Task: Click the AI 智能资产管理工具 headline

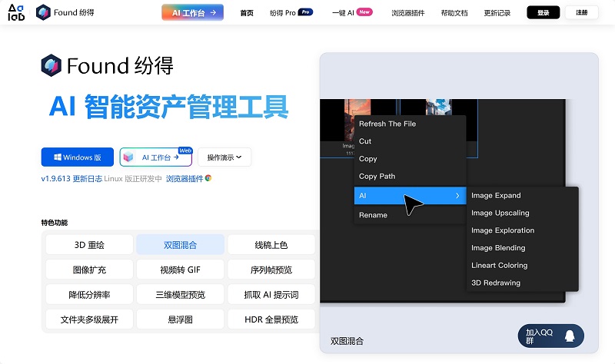Action: coord(169,107)
